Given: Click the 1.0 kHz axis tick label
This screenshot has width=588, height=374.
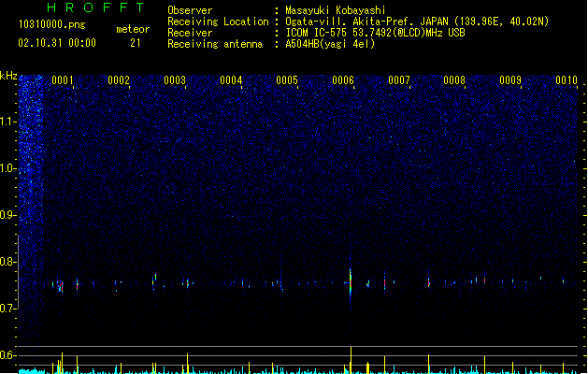Looking at the screenshot, I should click(x=8, y=168).
